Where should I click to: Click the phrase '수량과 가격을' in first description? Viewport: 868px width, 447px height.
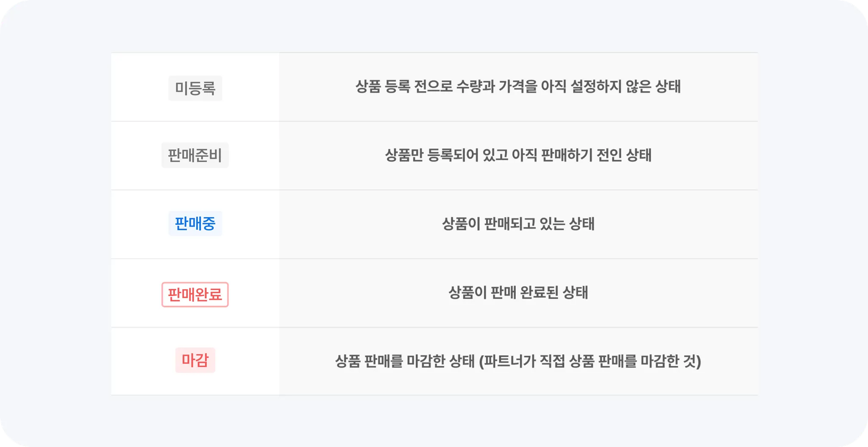497,87
